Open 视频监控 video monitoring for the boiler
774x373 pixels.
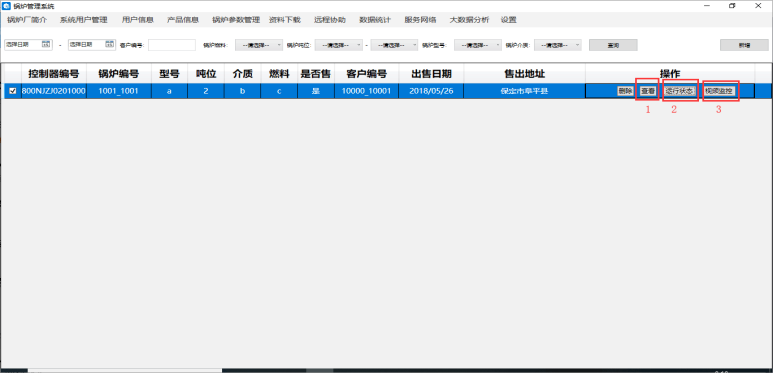(x=720, y=91)
